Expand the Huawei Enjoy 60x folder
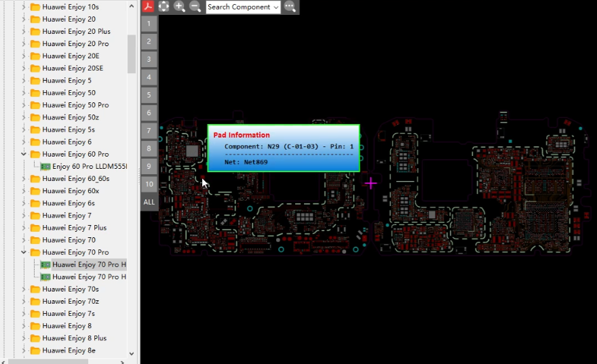The height and width of the screenshot is (364, 597). pos(24,191)
